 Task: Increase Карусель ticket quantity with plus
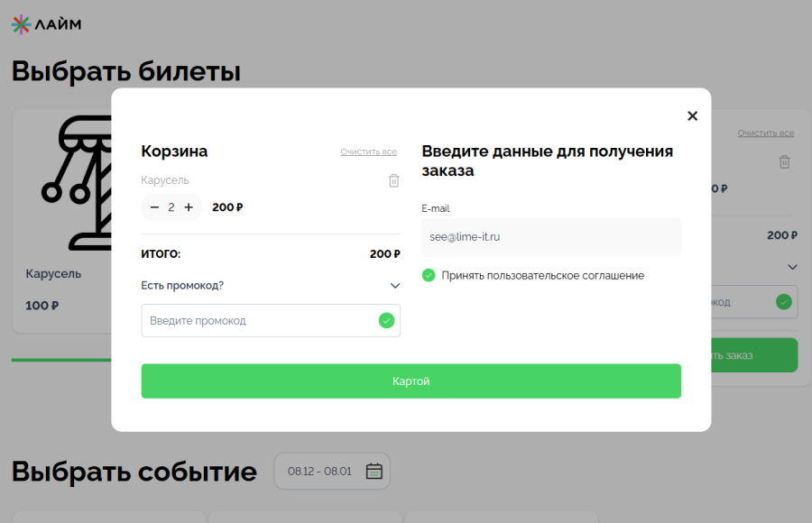[189, 207]
